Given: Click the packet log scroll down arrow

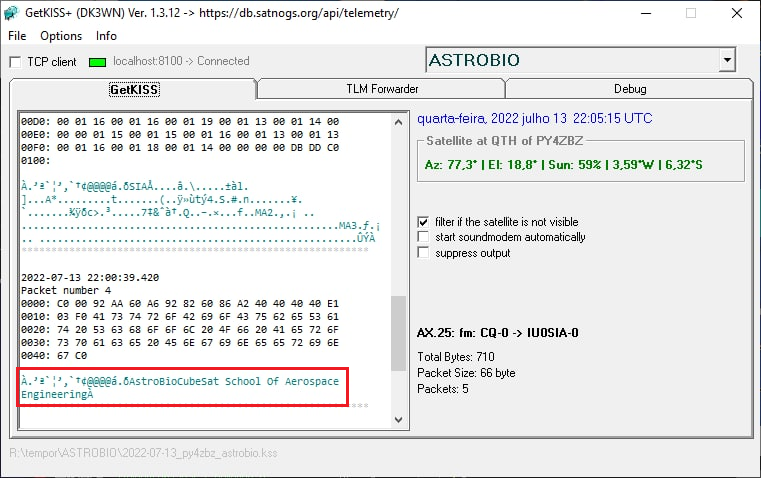Looking at the screenshot, I should 398,420.
